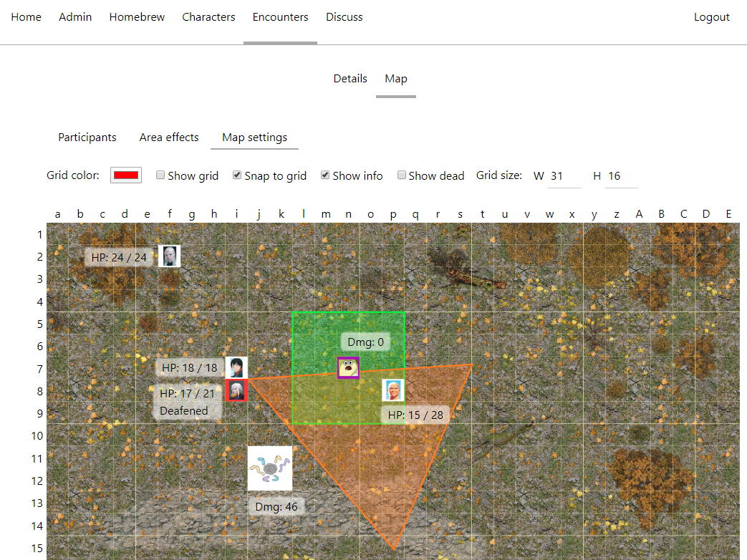Click the Grid size: label
Viewport: 747px width, 560px height.
(498, 175)
